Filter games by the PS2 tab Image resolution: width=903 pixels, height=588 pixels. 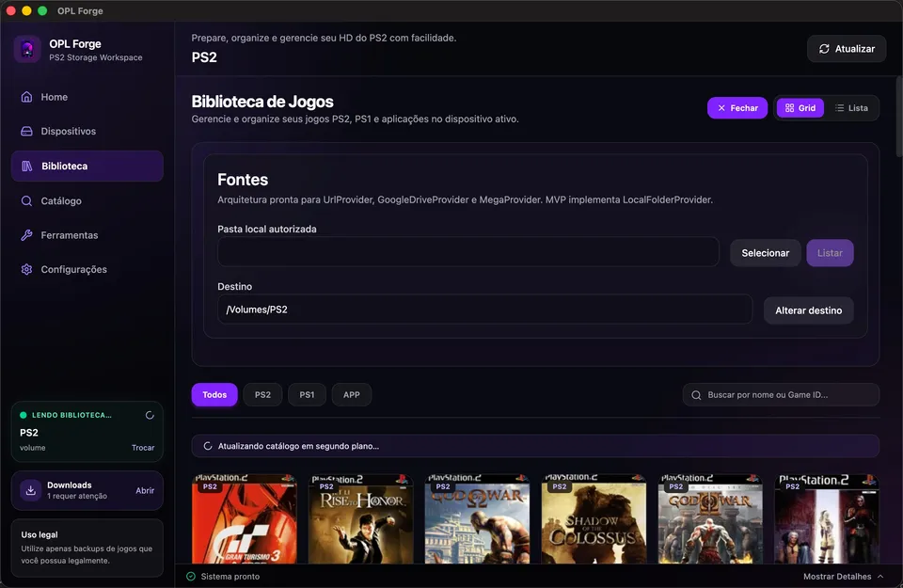pyautogui.click(x=262, y=394)
